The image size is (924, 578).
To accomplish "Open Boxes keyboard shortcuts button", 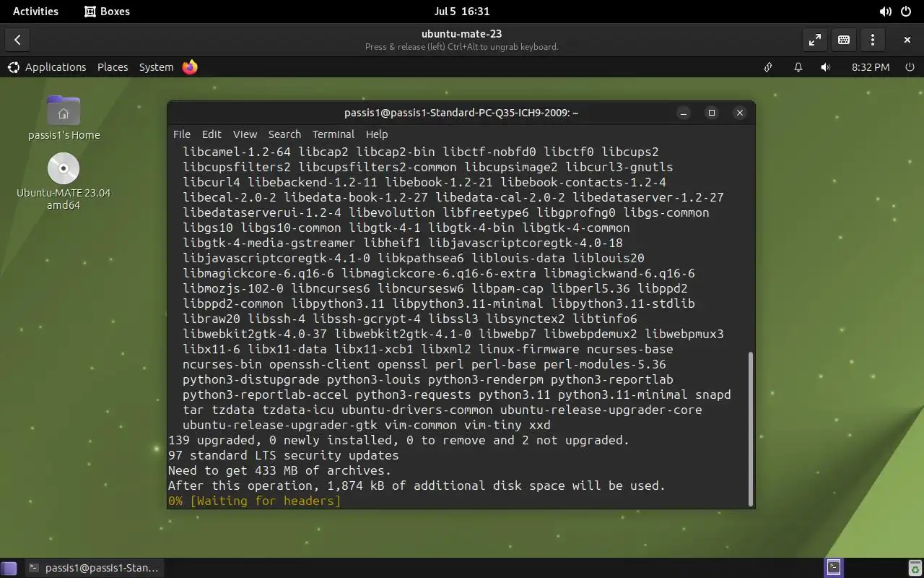I will coord(844,40).
